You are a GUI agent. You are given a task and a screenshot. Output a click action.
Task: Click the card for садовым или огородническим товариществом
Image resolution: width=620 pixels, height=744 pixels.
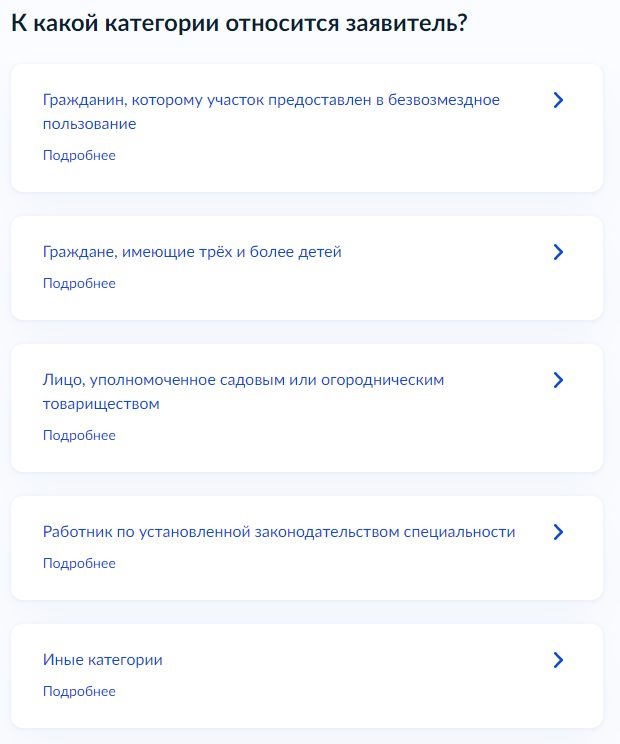(307, 408)
